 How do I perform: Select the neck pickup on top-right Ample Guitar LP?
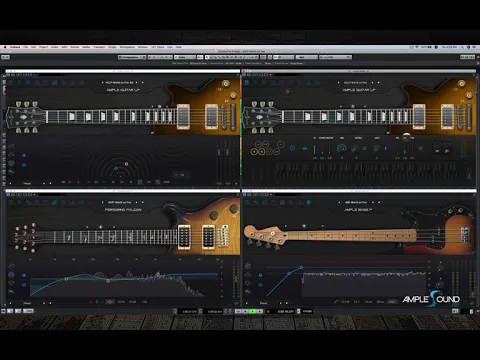coord(419,116)
